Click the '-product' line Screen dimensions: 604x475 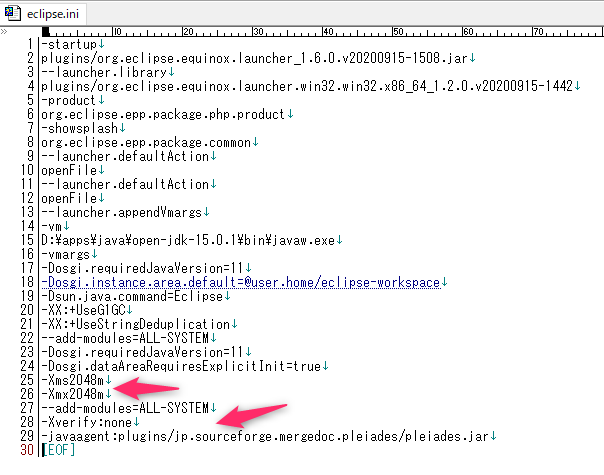[x=68, y=101]
